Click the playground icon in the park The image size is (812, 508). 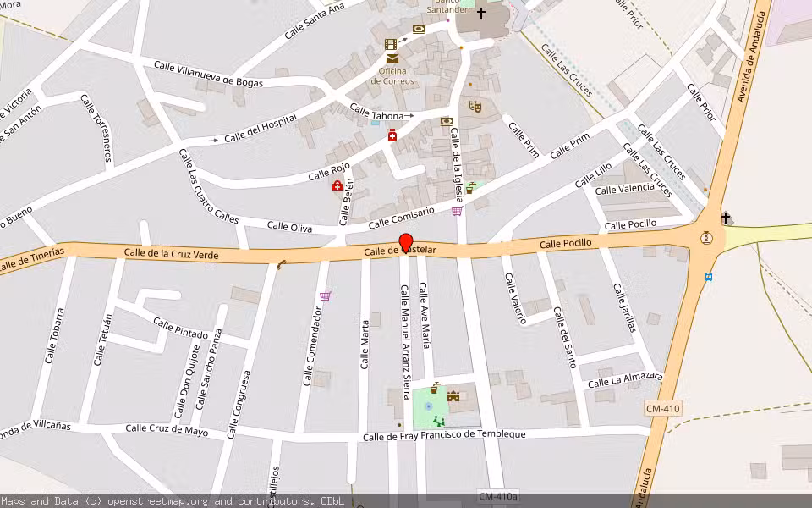coord(436,421)
